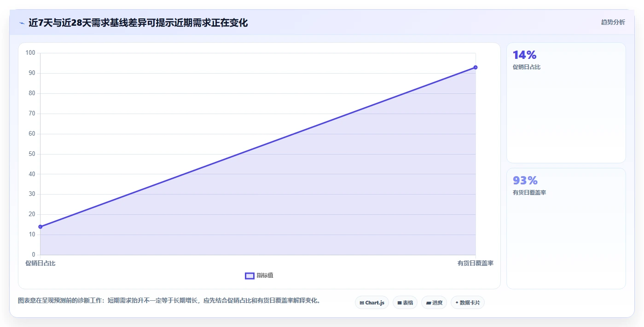Click the 有货日覆盖率 card label
Viewport: 644px width, 327px height.
pos(529,193)
